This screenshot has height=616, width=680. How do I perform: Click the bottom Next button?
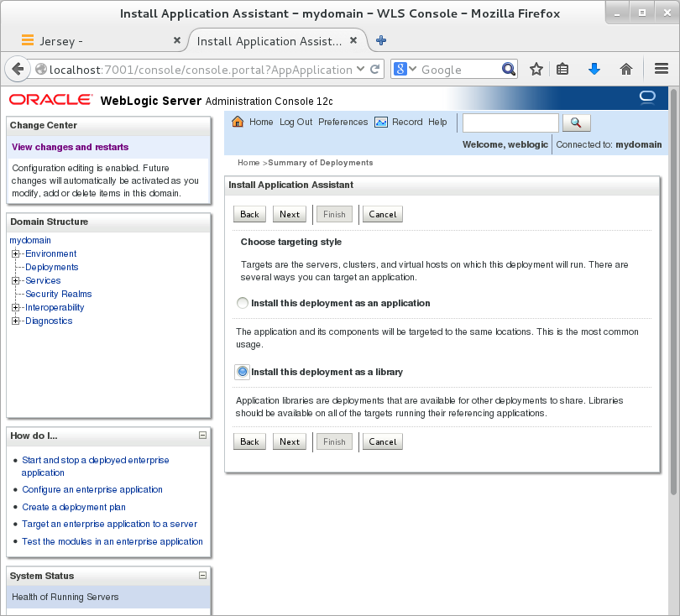(x=290, y=441)
